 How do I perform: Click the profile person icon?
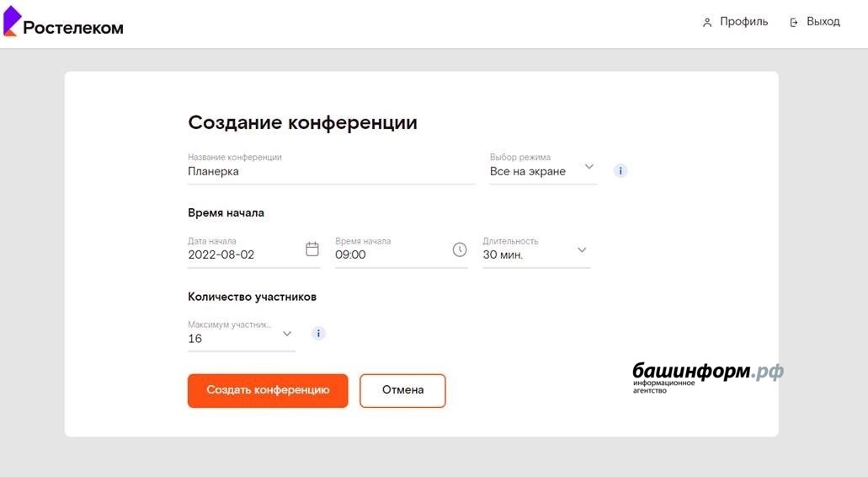[x=707, y=23]
